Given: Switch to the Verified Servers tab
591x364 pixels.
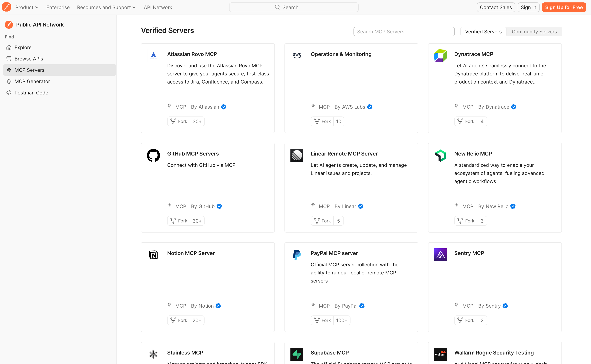Looking at the screenshot, I should pyautogui.click(x=483, y=32).
